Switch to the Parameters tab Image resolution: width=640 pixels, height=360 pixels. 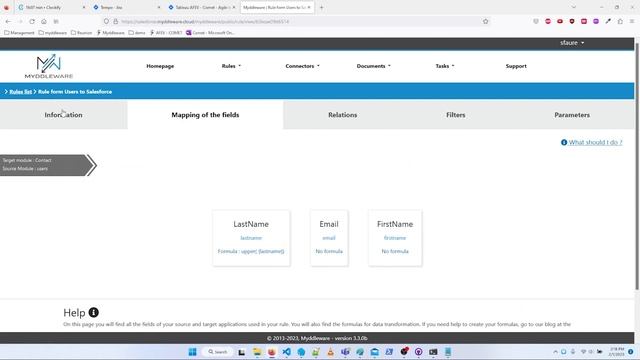[572, 115]
